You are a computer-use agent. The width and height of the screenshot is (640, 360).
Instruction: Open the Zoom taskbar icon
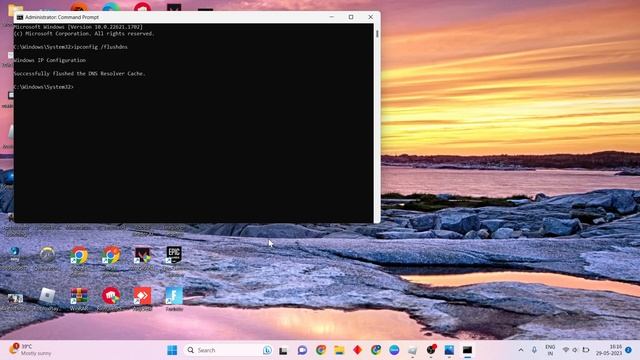pyautogui.click(x=394, y=350)
